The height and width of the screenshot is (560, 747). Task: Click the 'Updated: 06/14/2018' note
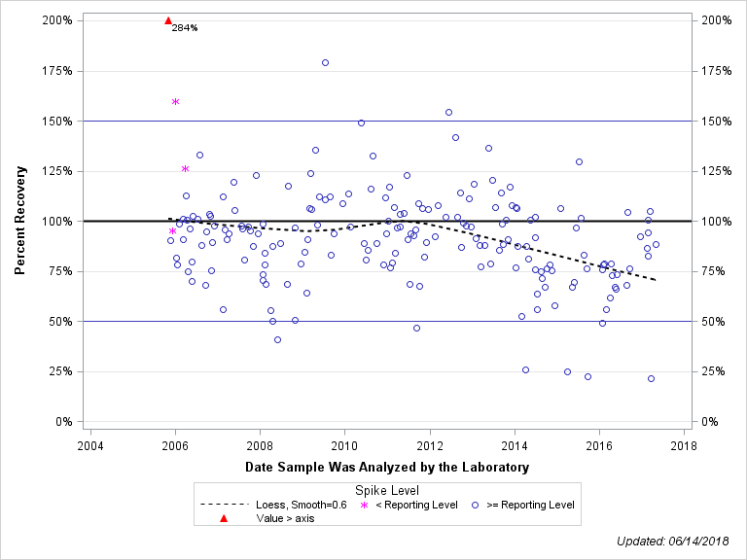click(x=673, y=541)
